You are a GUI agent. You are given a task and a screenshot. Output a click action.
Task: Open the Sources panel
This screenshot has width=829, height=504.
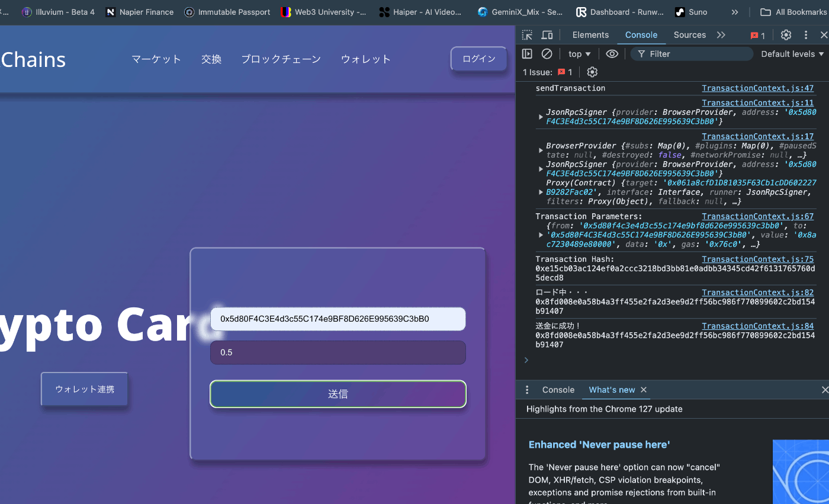coord(689,34)
